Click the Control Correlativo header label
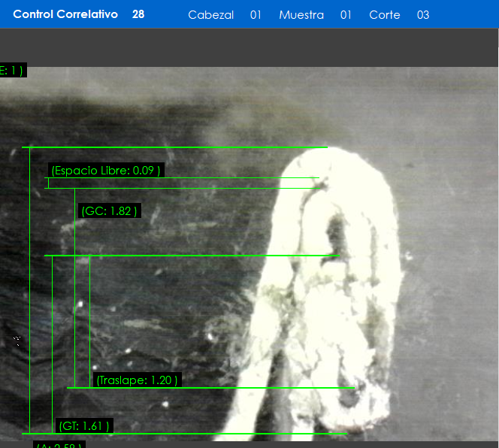This screenshot has height=448, width=499. [x=65, y=14]
